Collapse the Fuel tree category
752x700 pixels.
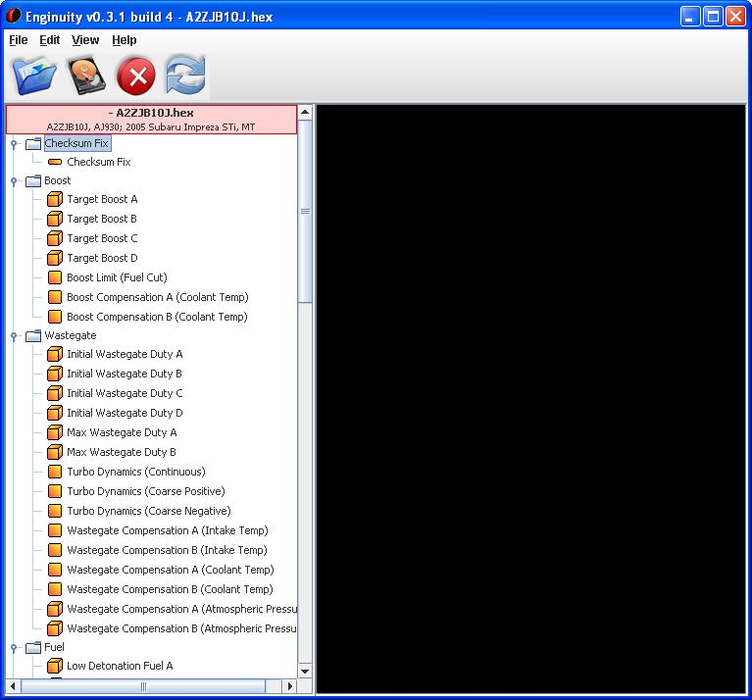pos(14,648)
